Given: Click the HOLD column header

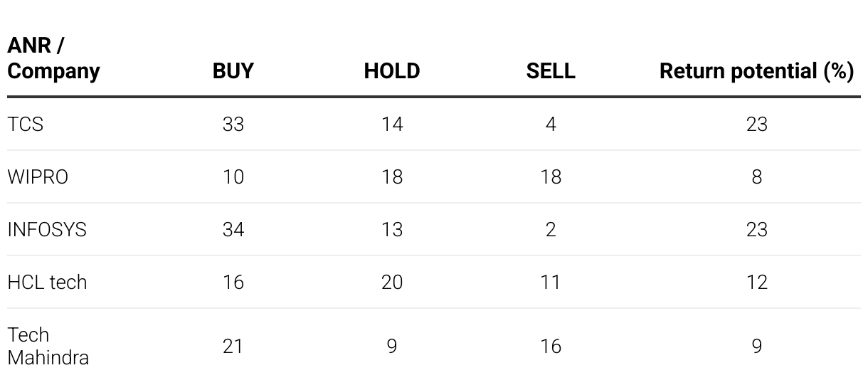Looking at the screenshot, I should click(x=392, y=71).
